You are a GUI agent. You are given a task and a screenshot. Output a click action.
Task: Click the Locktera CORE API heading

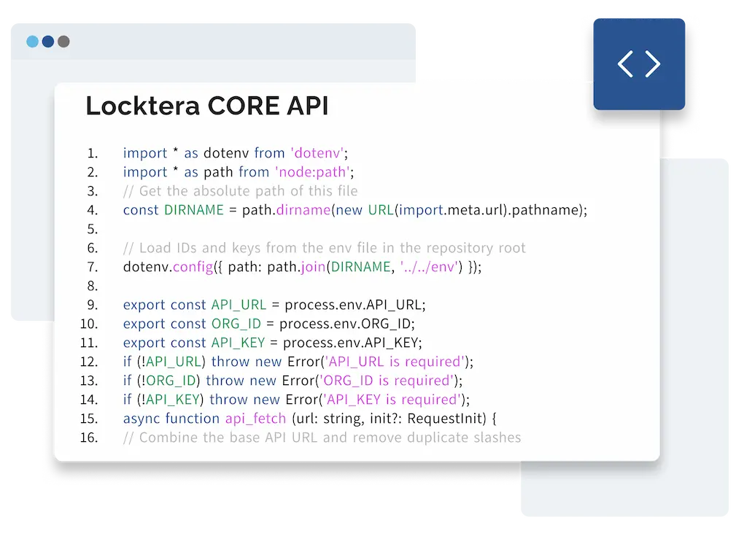coord(207,106)
